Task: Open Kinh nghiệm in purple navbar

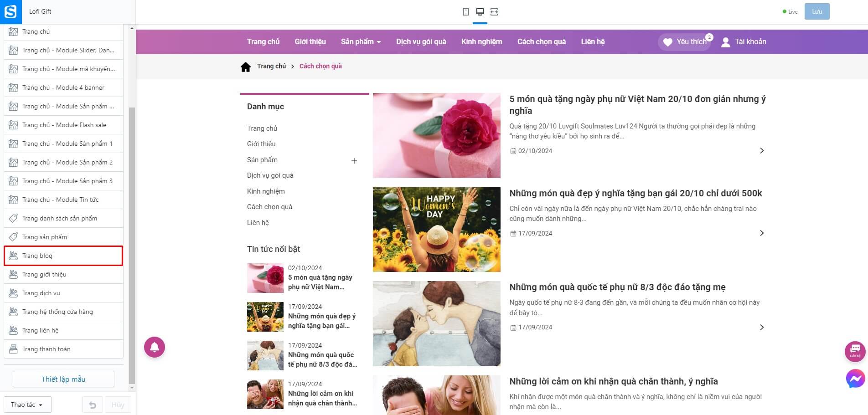Action: pos(481,42)
